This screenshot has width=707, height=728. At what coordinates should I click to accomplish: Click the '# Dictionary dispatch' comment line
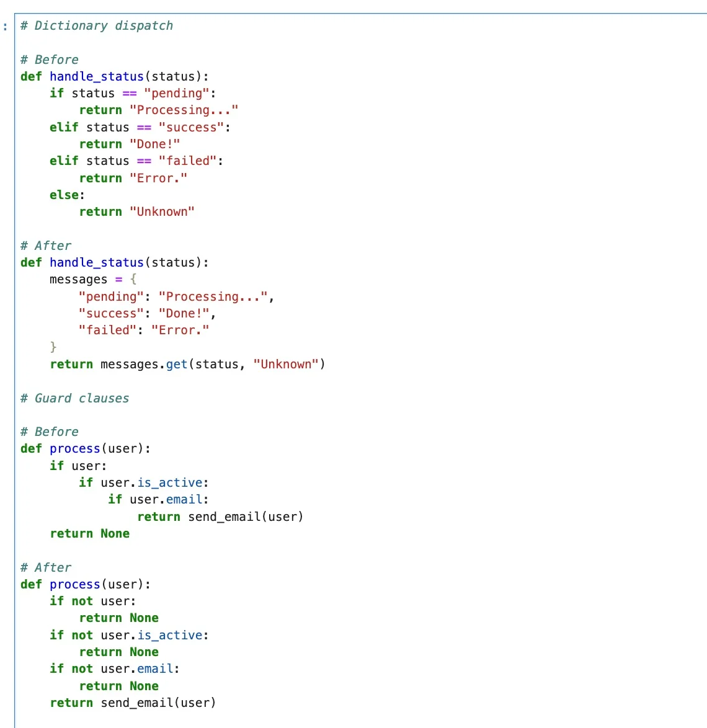pos(97,25)
